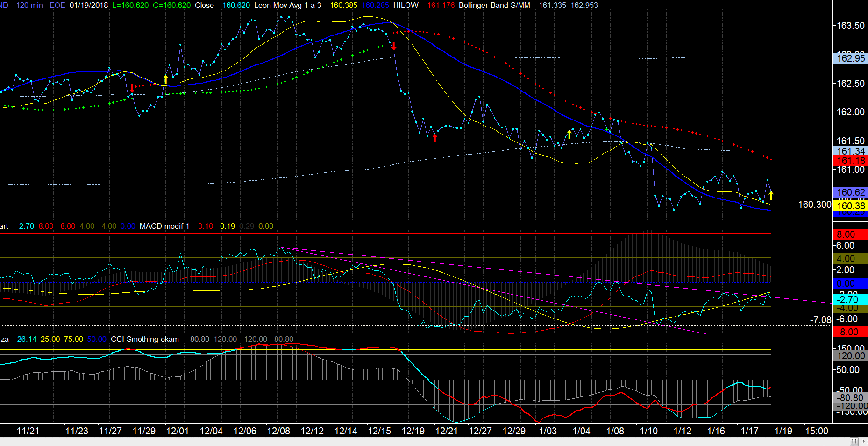This screenshot has height=446, width=868.
Task: Click the '162.953' Bollinger header value
Action: 584,5
